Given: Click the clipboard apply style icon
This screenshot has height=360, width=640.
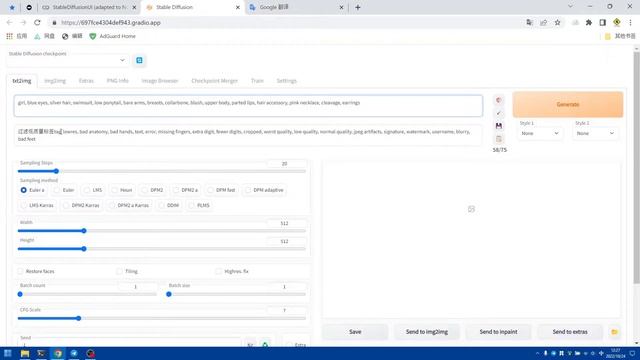Looking at the screenshot, I should [498, 139].
